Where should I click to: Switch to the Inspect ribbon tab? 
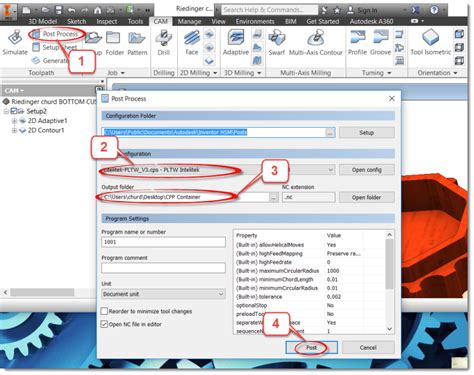coord(107,21)
